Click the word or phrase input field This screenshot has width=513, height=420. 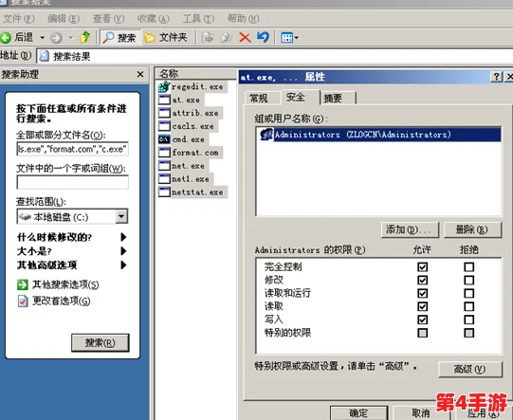point(73,183)
